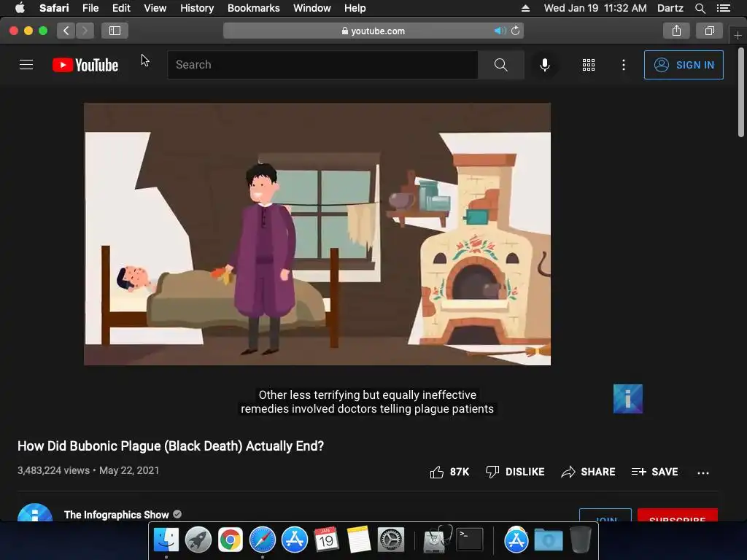Open Finder from the Dock

click(166, 540)
